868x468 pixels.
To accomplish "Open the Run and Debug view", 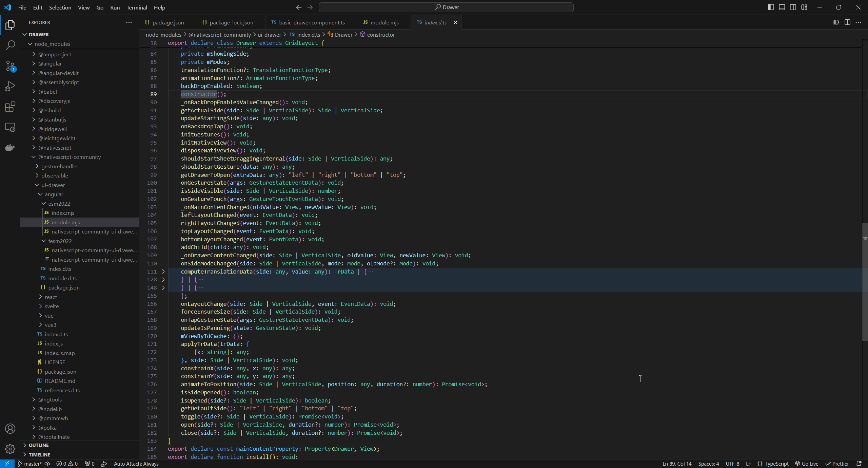I will (x=10, y=86).
